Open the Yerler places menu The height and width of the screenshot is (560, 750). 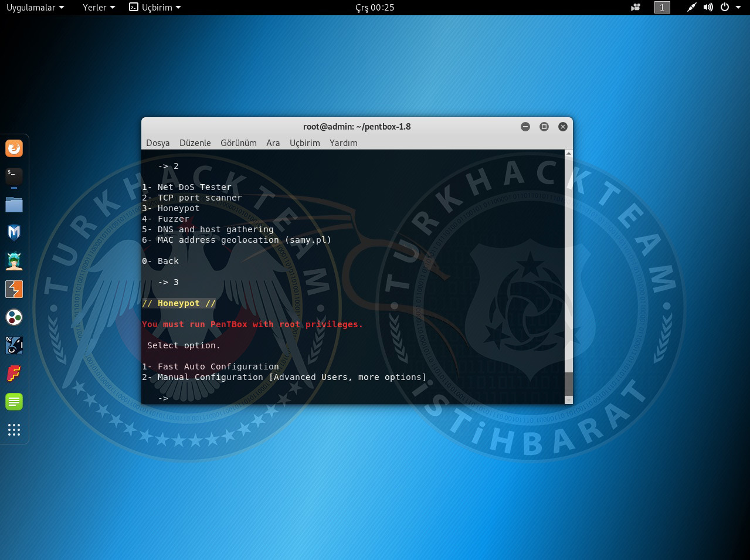99,8
